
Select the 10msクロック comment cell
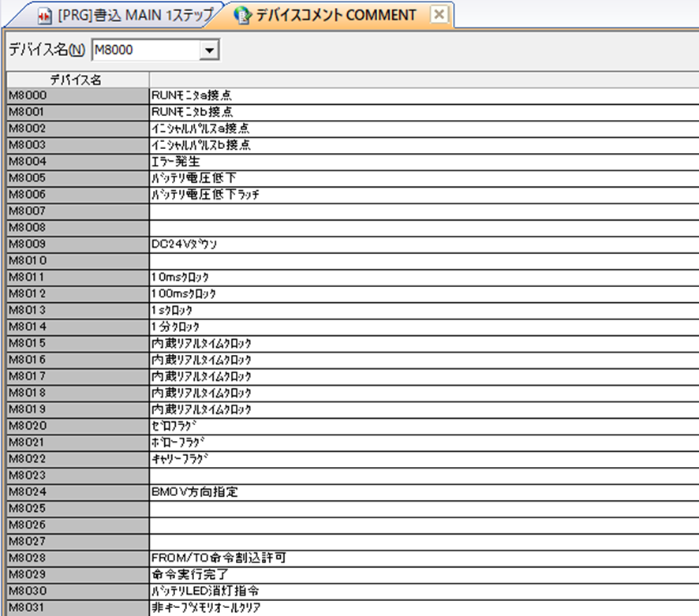click(424, 277)
